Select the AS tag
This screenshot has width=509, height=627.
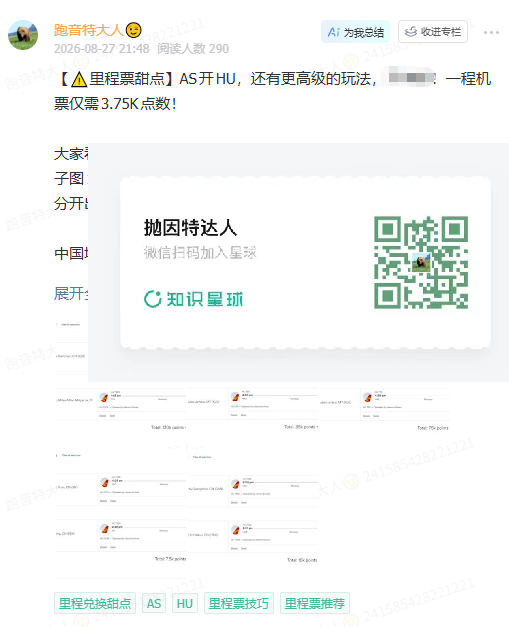pos(154,603)
